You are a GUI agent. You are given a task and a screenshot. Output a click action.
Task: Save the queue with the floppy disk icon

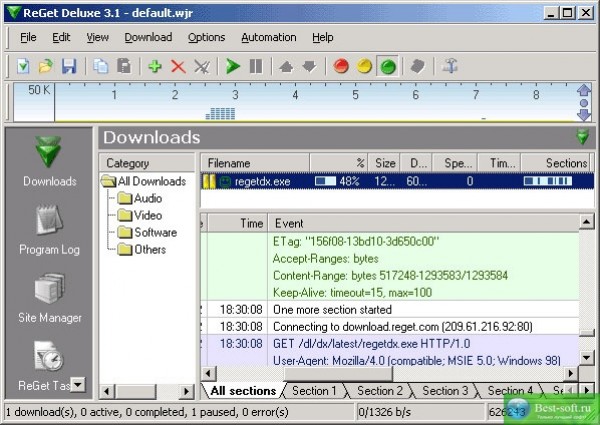click(69, 67)
